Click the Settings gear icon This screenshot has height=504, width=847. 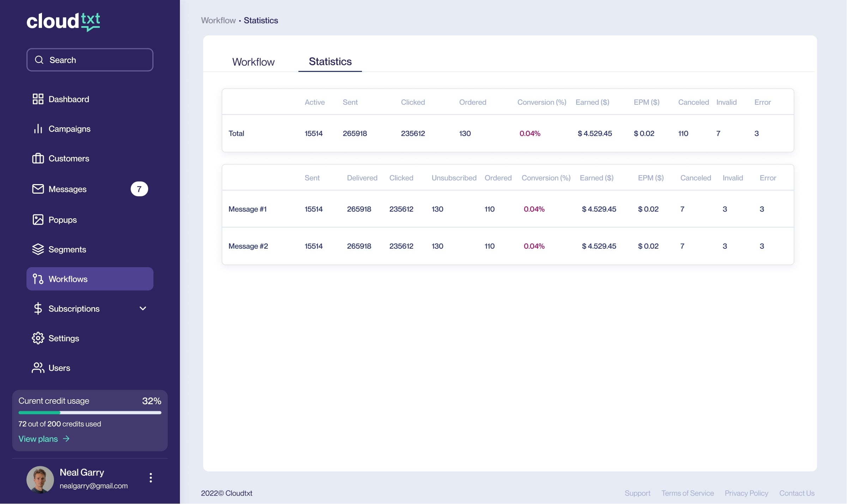(38, 338)
